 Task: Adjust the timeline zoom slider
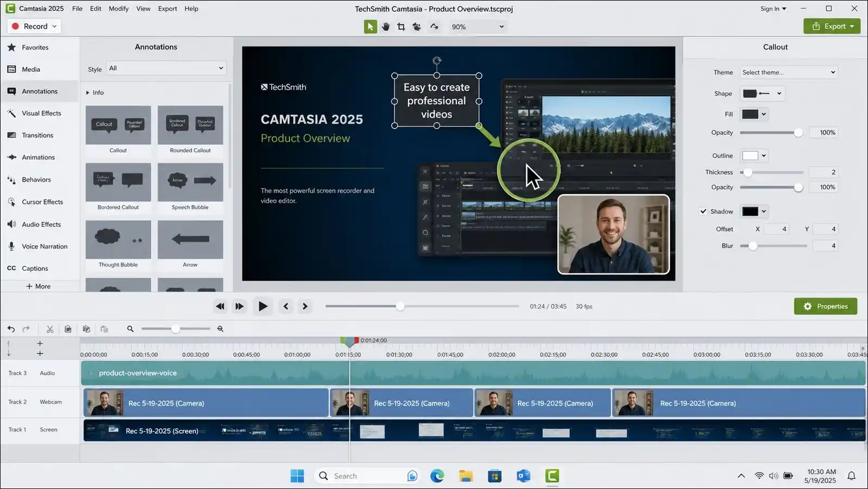click(x=176, y=329)
